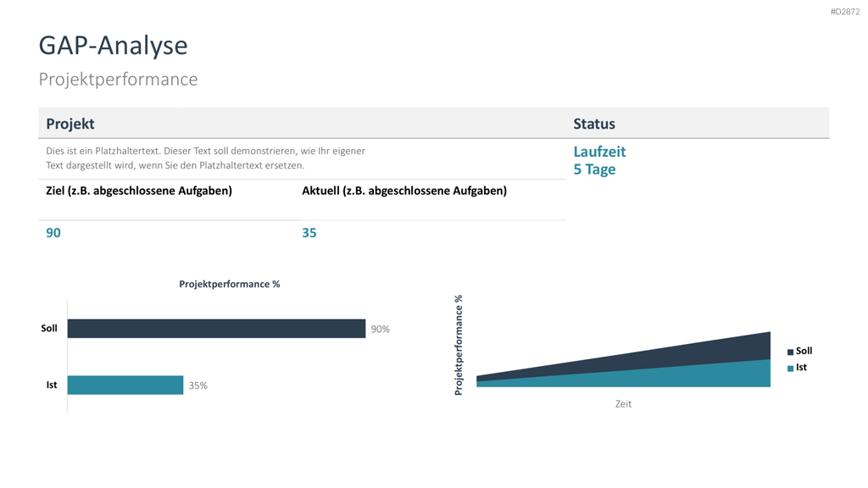Select the target value 90
868x488 pixels.
pyautogui.click(x=53, y=233)
